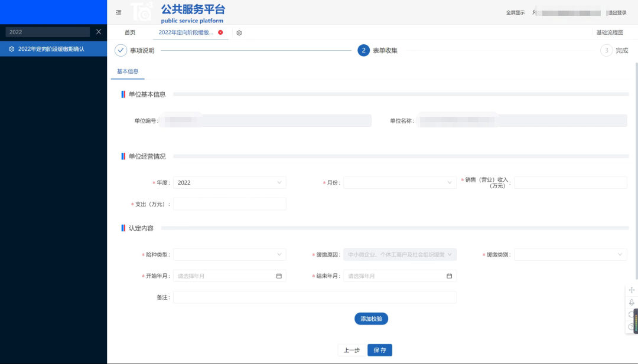This screenshot has height=364, width=638.
Task: Click the 保存 button
Action: click(x=379, y=349)
